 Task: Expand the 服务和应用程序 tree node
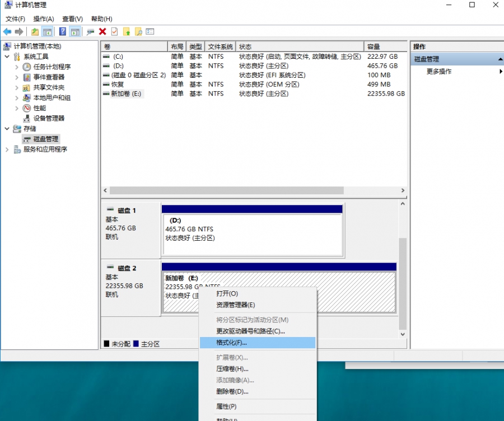tap(7, 149)
